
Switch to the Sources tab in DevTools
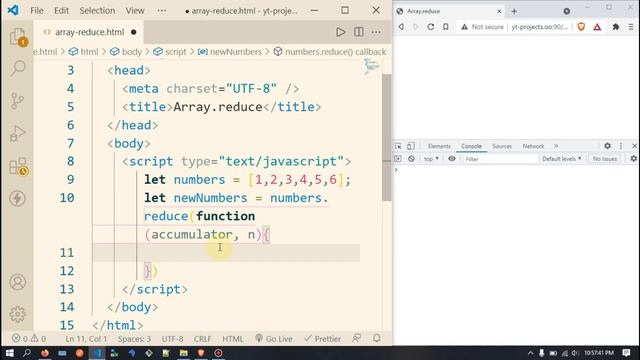click(502, 146)
